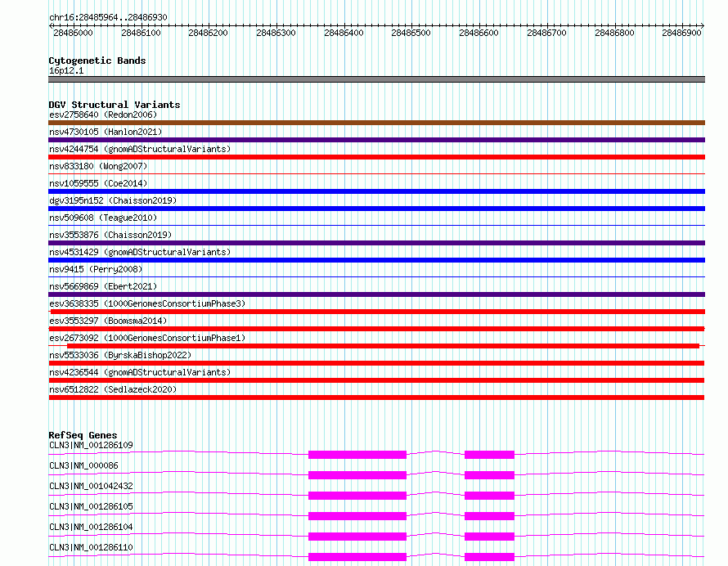This screenshot has height=566, width=728.
Task: Open transcript CLN3|NM_001286109 label
Action: pos(91,445)
